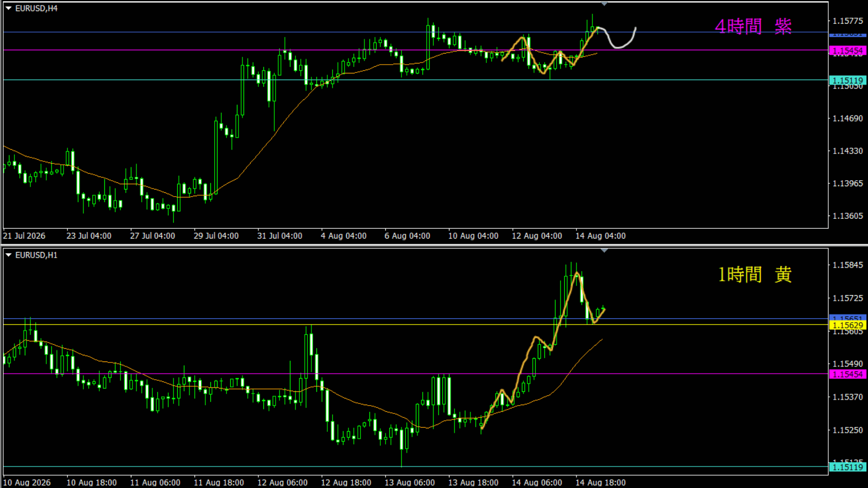Click the chart shift marker on H1 chart
The width and height of the screenshot is (868, 488).
pos(604,251)
